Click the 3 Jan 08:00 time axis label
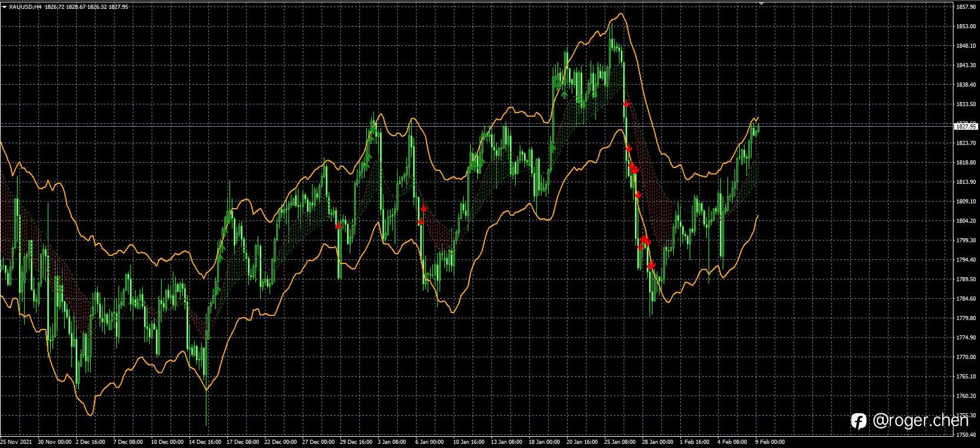980x448 pixels. coord(392,442)
